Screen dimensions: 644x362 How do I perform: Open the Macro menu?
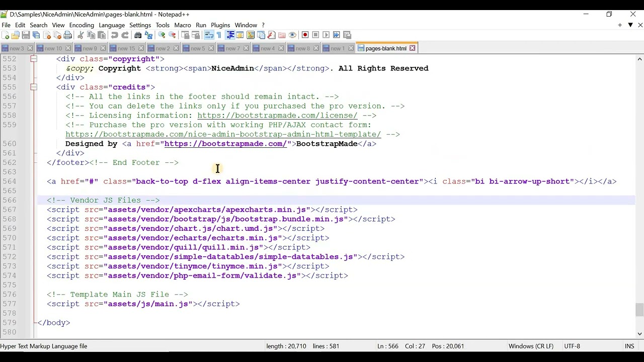click(x=183, y=25)
